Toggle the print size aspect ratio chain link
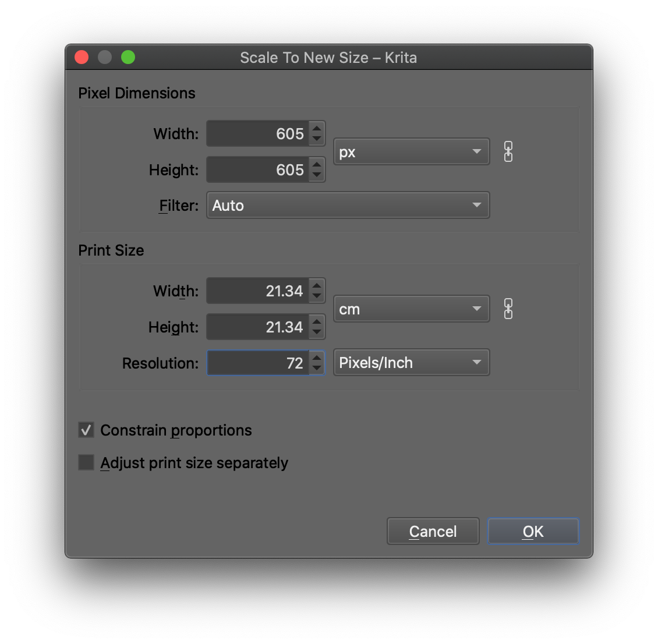Viewport: 658px width, 644px height. (x=508, y=309)
